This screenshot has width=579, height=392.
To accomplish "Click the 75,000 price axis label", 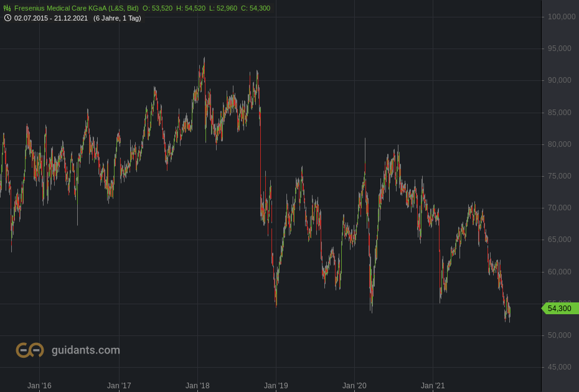I will 560,176.
